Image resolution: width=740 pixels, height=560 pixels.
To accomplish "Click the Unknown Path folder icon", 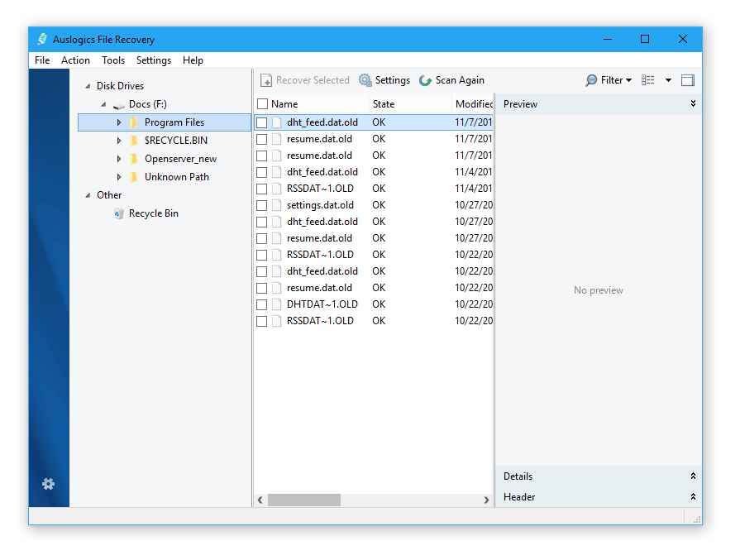I will pyautogui.click(x=135, y=177).
